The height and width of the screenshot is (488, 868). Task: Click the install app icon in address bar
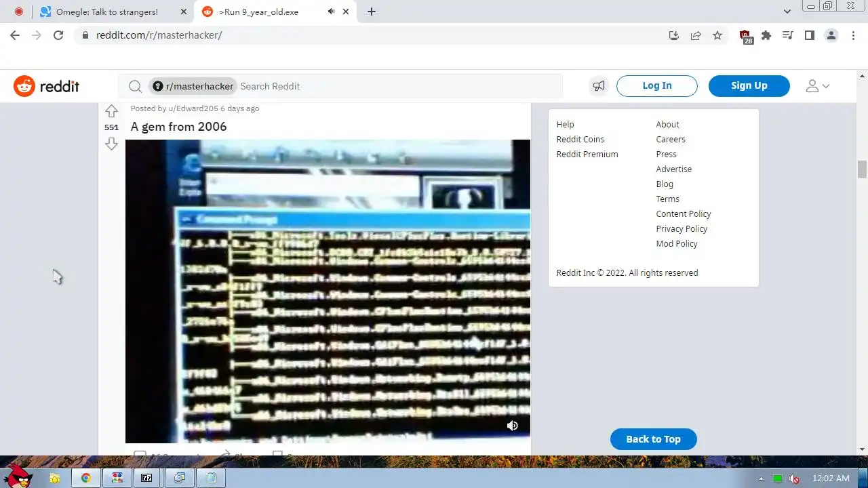pyautogui.click(x=674, y=35)
